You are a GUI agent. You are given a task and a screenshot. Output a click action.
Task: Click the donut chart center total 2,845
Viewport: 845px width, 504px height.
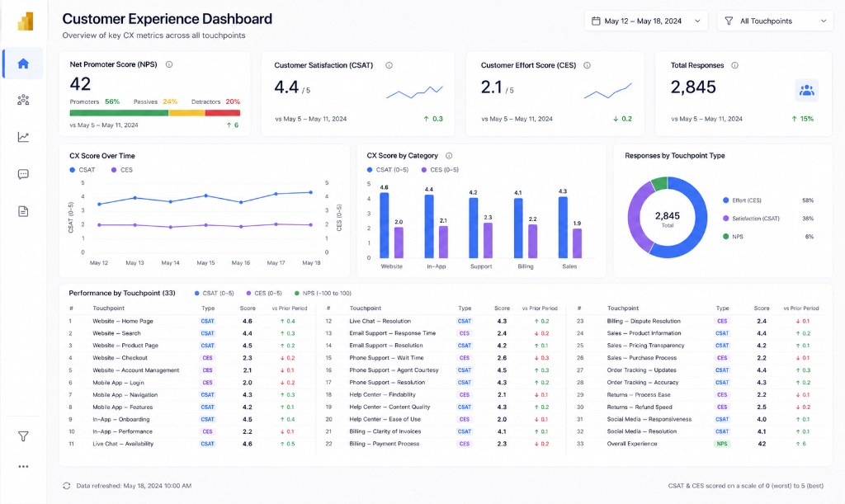coord(667,218)
